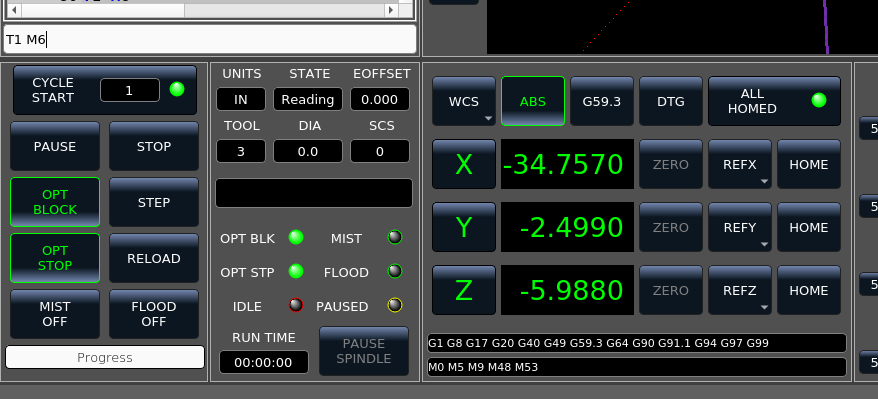Click the HOME button for X axis
Screen dimensions: 878x399
809,164
